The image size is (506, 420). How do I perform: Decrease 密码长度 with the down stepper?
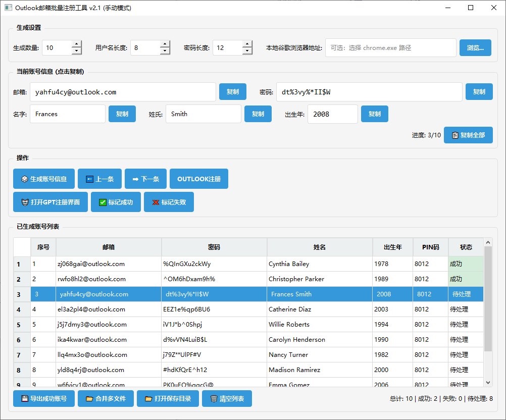coord(247,51)
